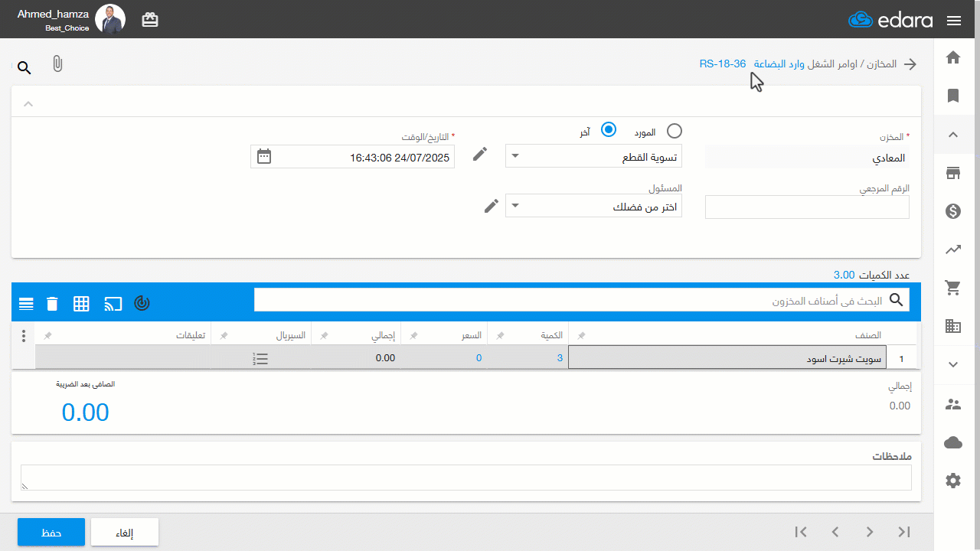Click the inventory items search field
The height and width of the screenshot is (551, 980).
click(x=582, y=300)
